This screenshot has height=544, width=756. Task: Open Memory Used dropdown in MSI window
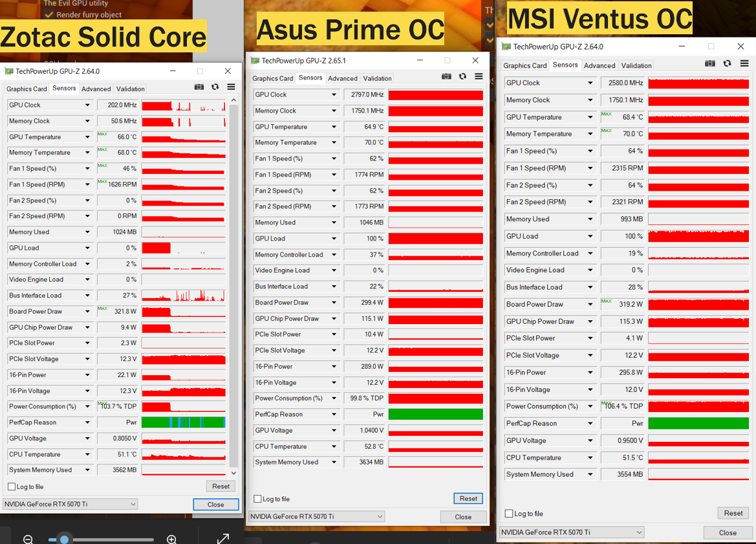click(590, 219)
